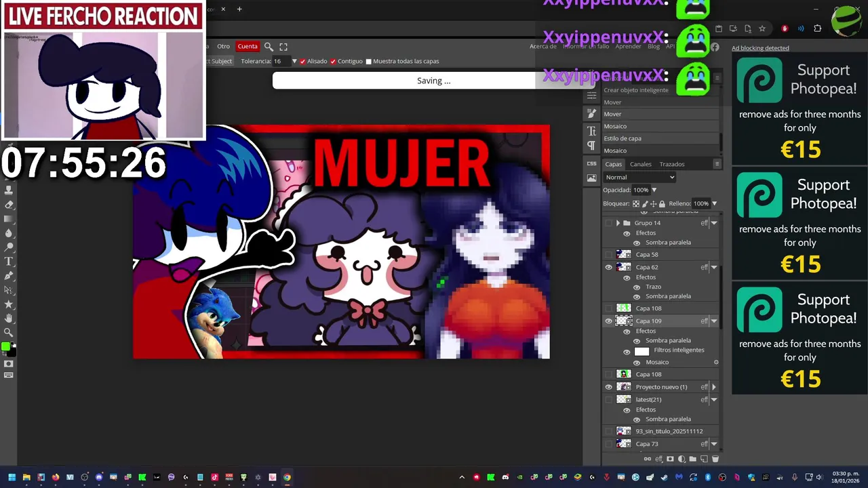
Task: Open the Paragraph panel icon
Action: click(x=591, y=145)
